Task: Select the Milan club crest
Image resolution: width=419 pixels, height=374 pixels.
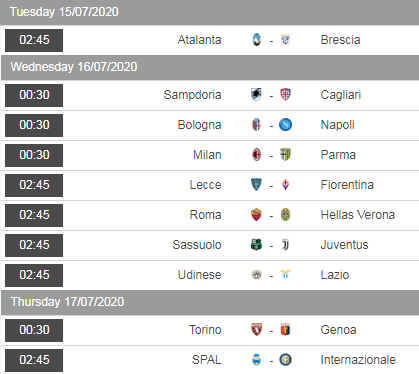Action: [x=256, y=155]
